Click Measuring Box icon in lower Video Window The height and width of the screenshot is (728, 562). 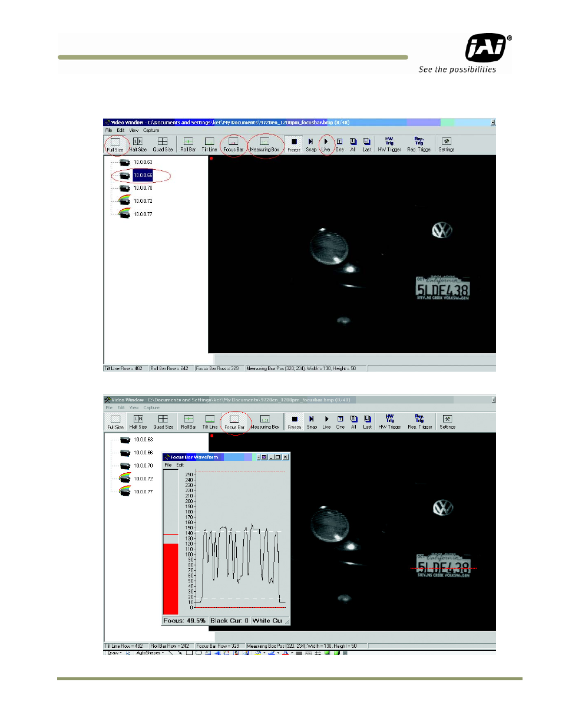[x=265, y=422]
